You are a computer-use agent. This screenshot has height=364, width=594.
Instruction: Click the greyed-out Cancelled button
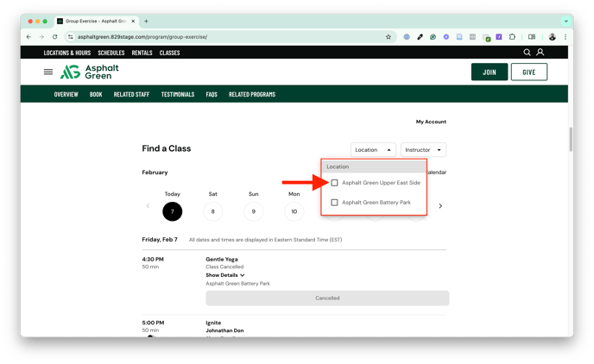pos(327,298)
